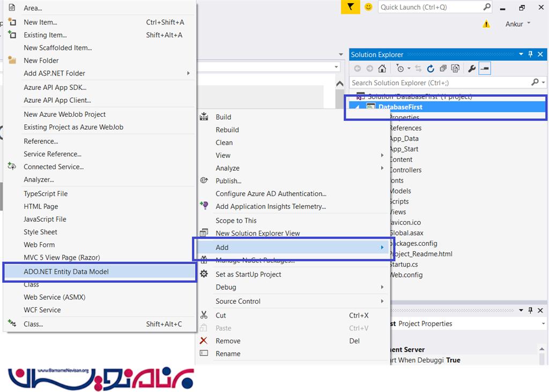Expand the Source Control submenu
The height and width of the screenshot is (392, 549).
(292, 301)
